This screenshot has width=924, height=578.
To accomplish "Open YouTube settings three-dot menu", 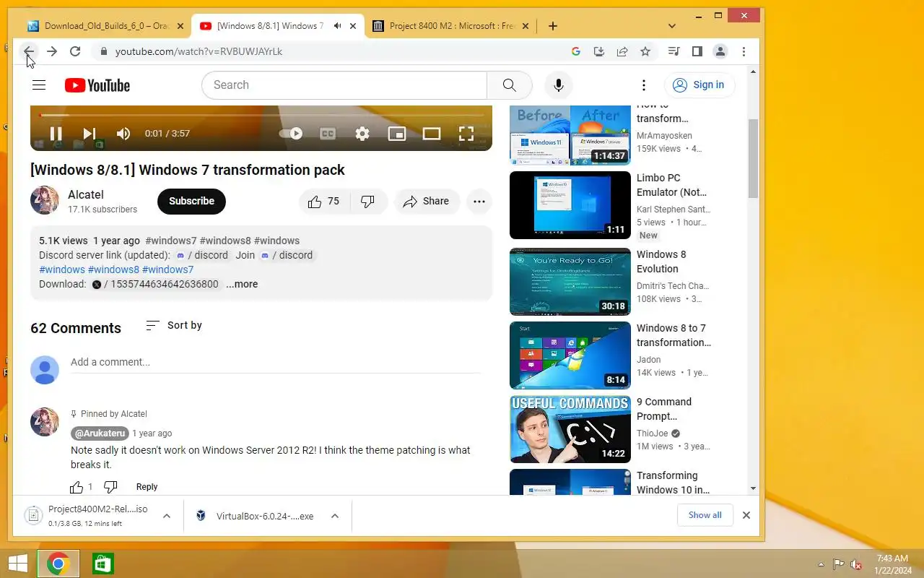I will pyautogui.click(x=643, y=85).
